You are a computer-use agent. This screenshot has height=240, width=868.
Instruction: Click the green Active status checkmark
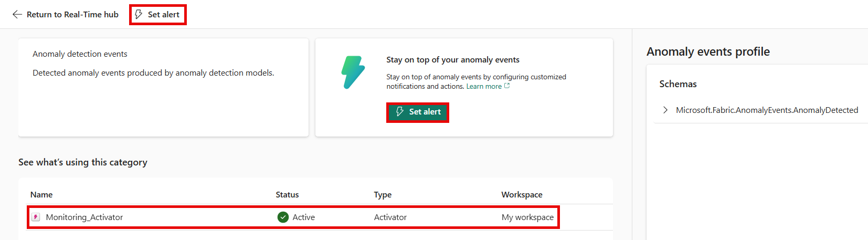(x=283, y=217)
